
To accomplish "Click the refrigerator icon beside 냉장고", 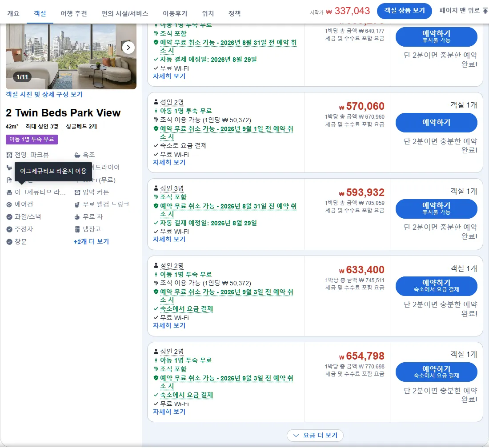I will click(x=77, y=229).
